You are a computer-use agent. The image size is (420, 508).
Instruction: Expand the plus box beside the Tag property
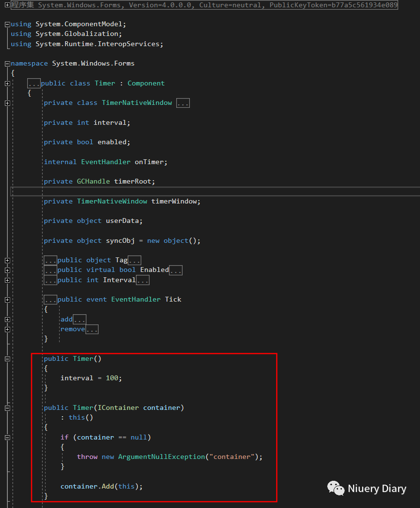pyautogui.click(x=7, y=260)
